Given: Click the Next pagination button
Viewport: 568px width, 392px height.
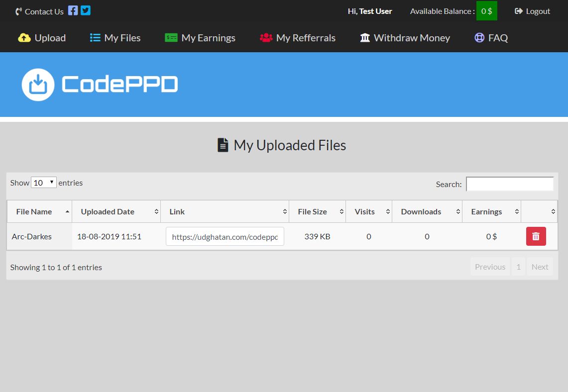Looking at the screenshot, I should coord(540,267).
